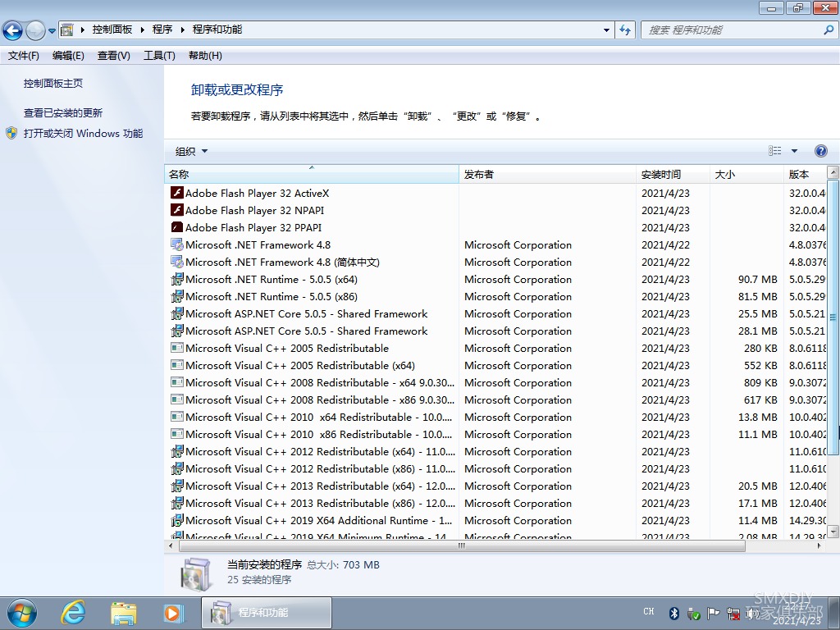
Task: Click the magnifier search icon
Action: point(829,30)
